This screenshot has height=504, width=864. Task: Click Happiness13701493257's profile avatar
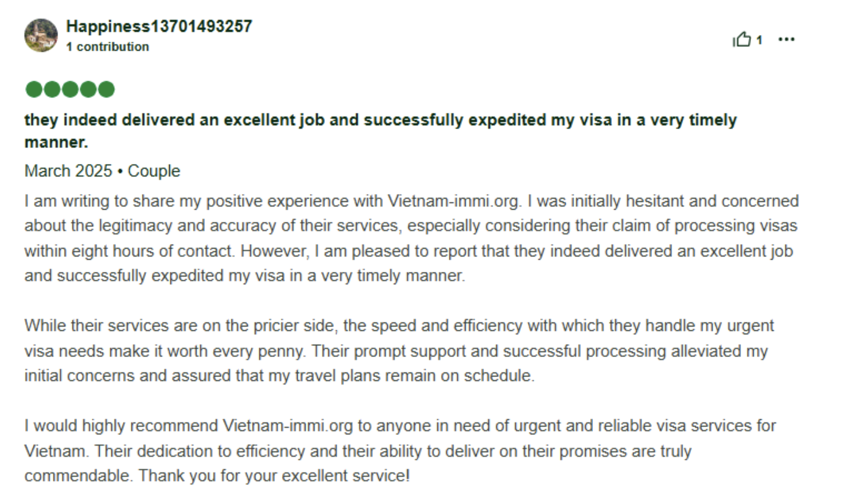click(x=41, y=36)
